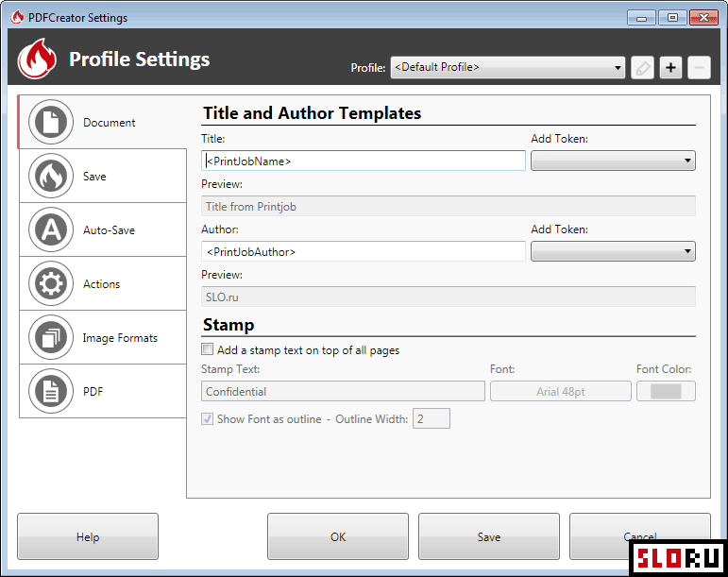
Task: Remove profile with the minus icon
Action: [x=699, y=68]
